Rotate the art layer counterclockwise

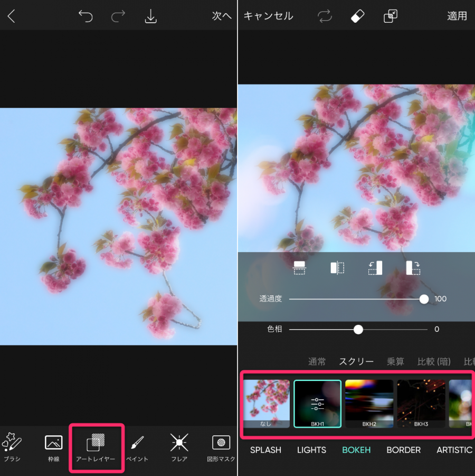coord(375,268)
